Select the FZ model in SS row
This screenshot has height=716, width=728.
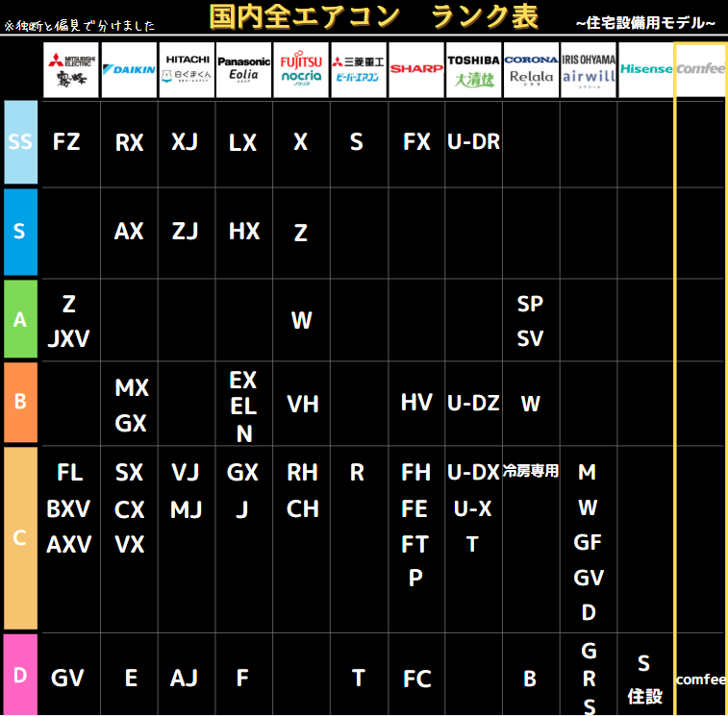(66, 141)
